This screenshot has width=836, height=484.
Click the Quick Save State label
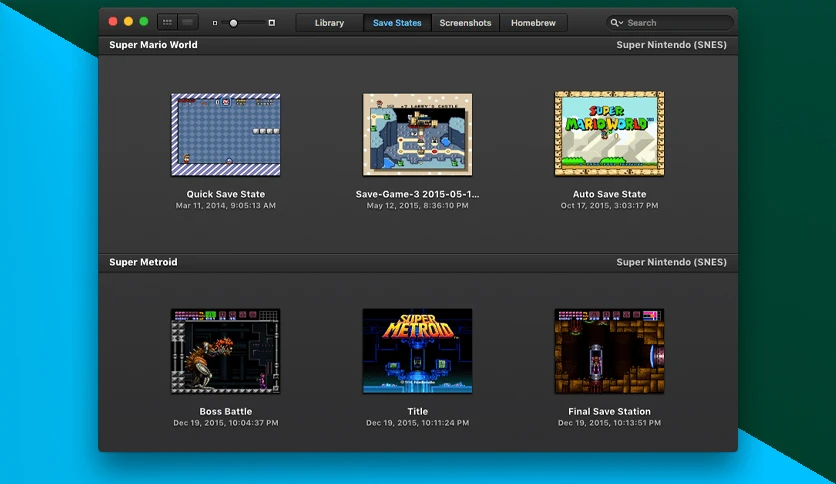point(226,194)
